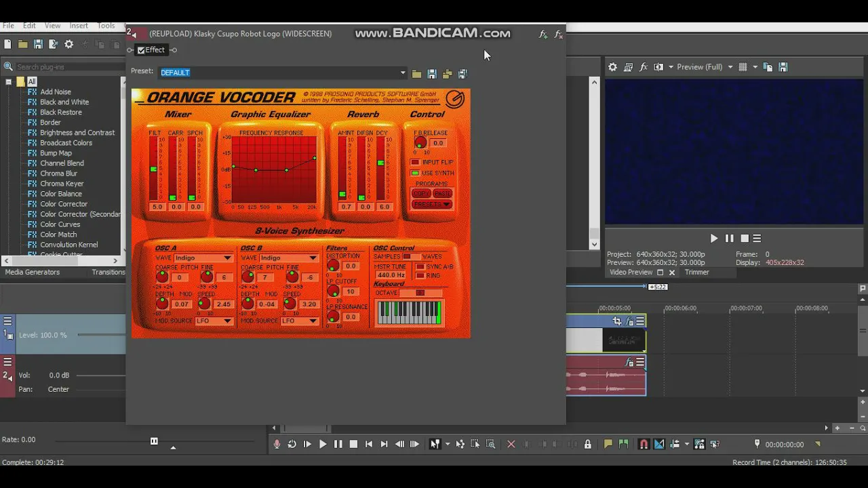Toggle the Snapping magnet icon
Image resolution: width=868 pixels, height=488 pixels.
(644, 444)
